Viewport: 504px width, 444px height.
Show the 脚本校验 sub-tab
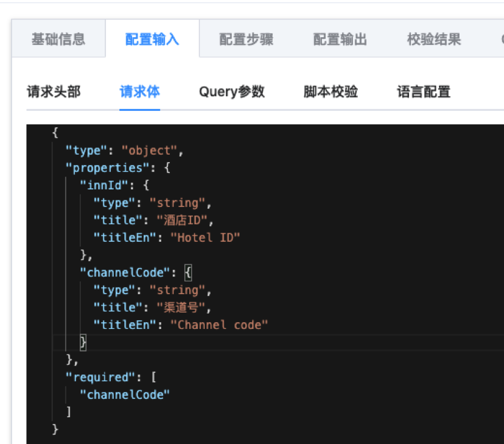331,92
